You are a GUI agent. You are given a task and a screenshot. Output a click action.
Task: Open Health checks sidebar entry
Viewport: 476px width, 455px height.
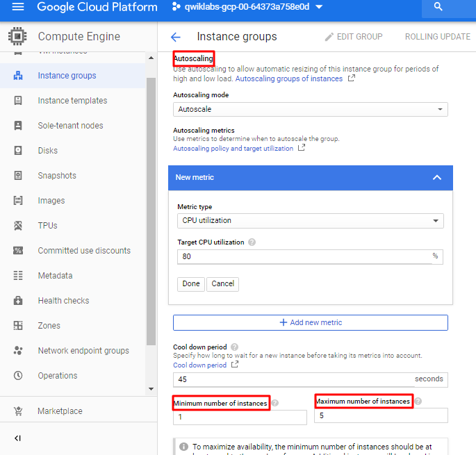(63, 301)
